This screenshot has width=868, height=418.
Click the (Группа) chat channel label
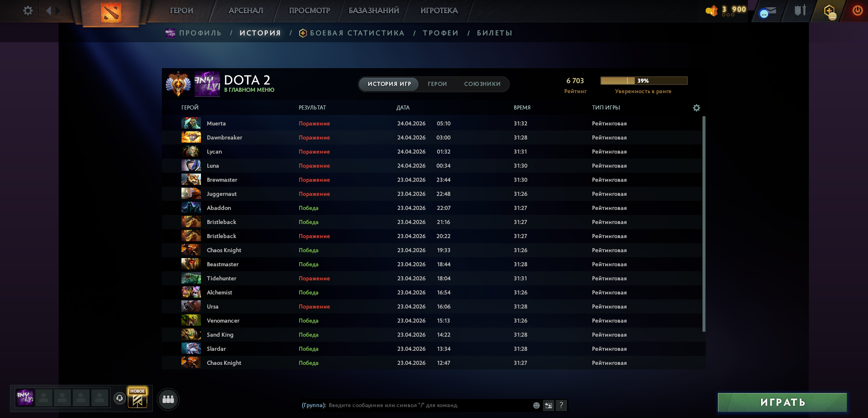pos(314,405)
